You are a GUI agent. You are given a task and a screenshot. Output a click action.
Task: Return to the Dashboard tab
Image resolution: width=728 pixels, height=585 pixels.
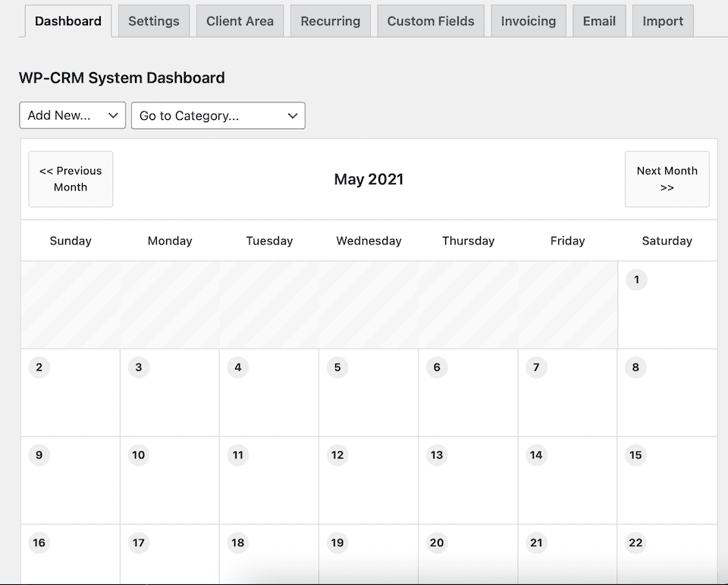[x=67, y=21]
